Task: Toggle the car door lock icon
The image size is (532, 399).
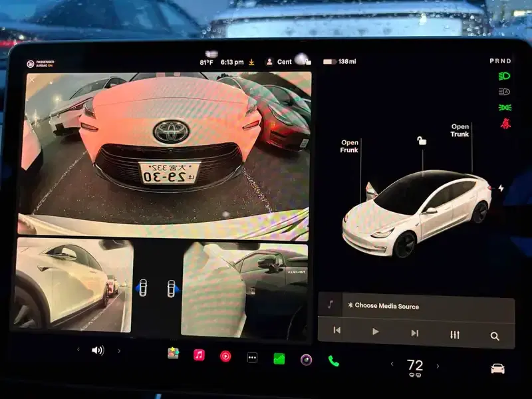Action: coord(422,140)
